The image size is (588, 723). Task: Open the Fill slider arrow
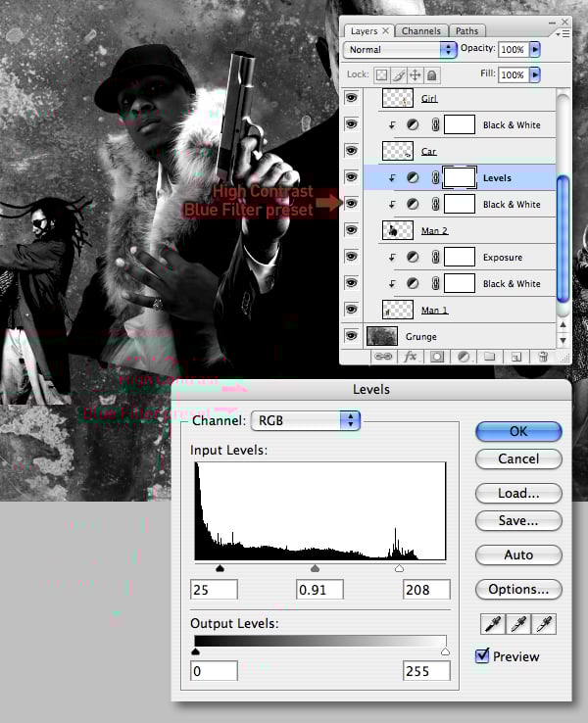coord(535,74)
